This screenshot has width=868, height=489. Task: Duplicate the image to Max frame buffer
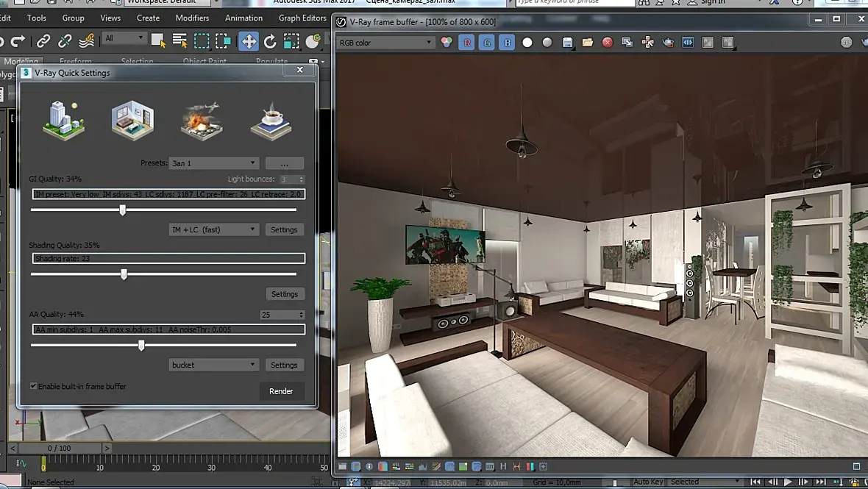627,43
